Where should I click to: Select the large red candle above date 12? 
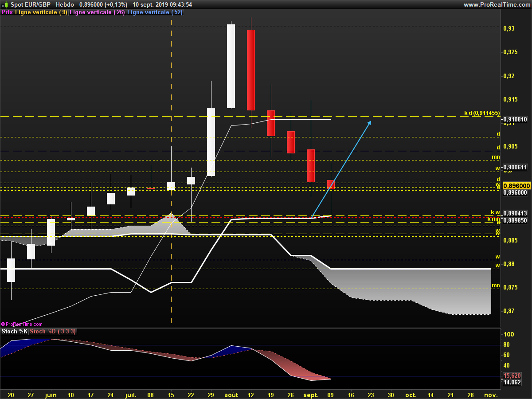[x=251, y=70]
